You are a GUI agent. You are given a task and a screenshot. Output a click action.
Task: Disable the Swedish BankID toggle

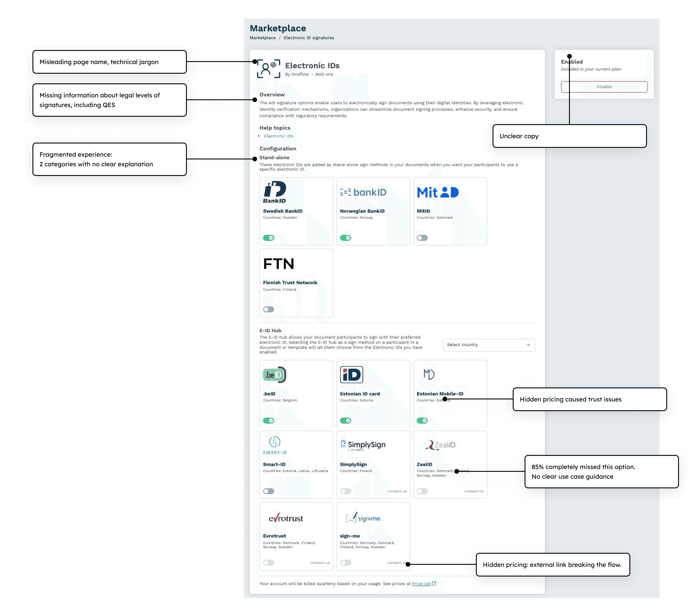pyautogui.click(x=269, y=238)
